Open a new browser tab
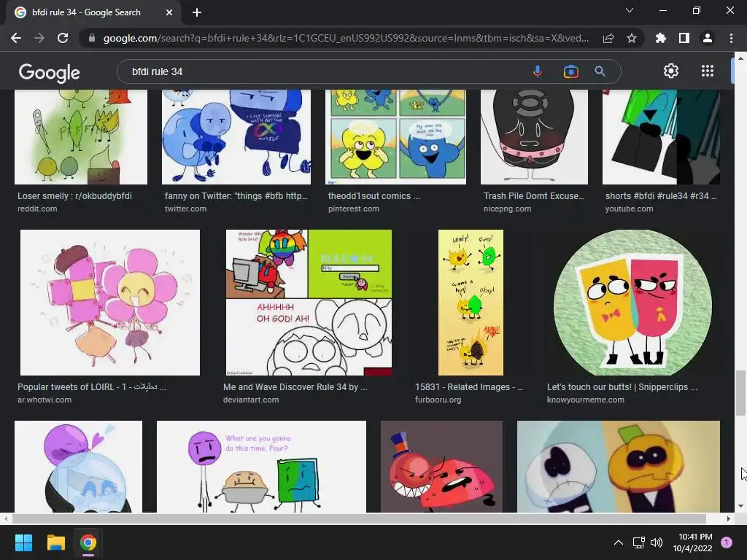The height and width of the screenshot is (560, 747). [197, 12]
